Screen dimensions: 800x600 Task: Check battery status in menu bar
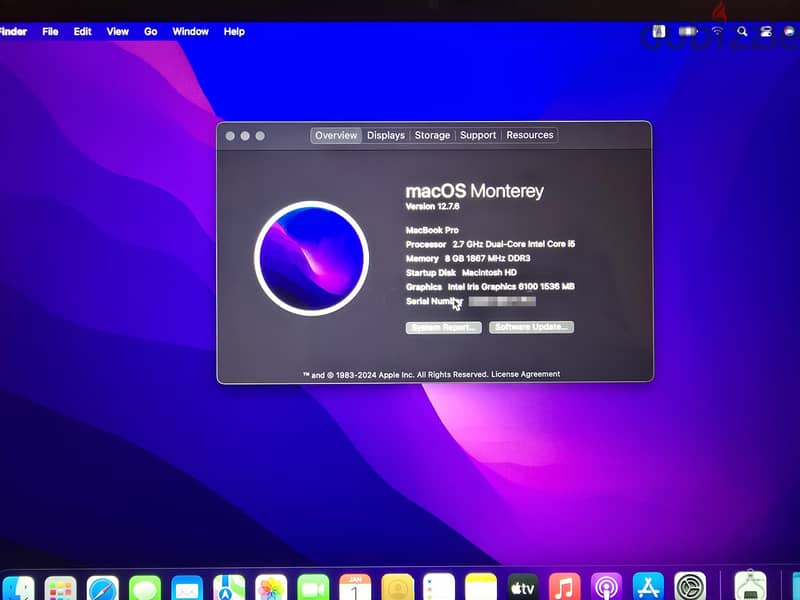(688, 32)
